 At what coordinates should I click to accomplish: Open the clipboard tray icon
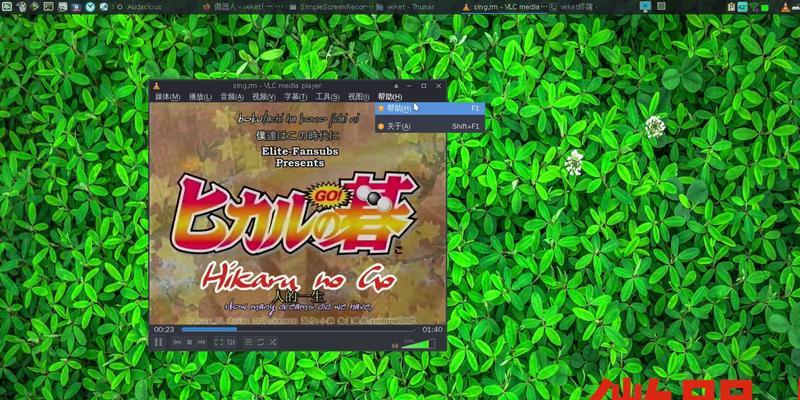[x=732, y=7]
